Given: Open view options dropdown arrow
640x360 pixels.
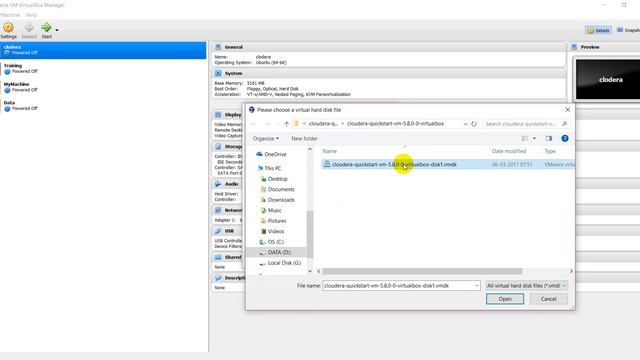Looking at the screenshot, I should pos(534,139).
